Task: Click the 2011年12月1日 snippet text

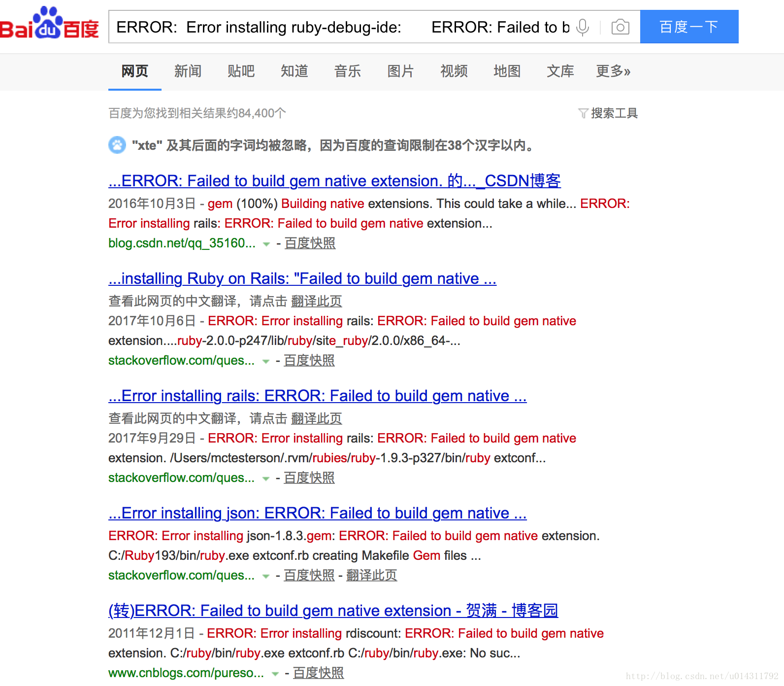Action: [x=356, y=643]
